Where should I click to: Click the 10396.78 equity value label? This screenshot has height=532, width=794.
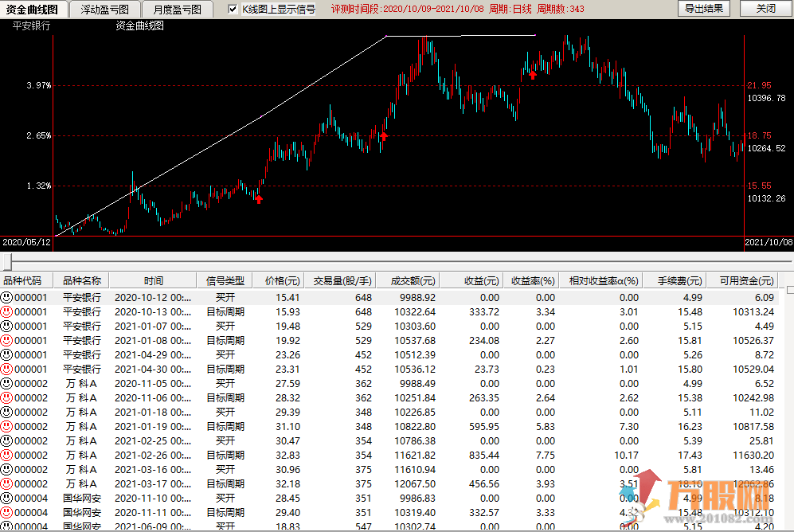pyautogui.click(x=766, y=98)
